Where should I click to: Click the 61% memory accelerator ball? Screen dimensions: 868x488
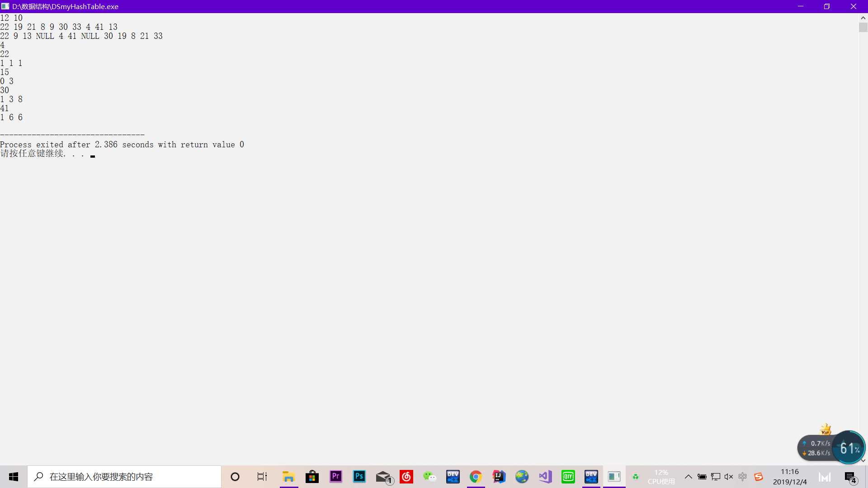click(849, 448)
